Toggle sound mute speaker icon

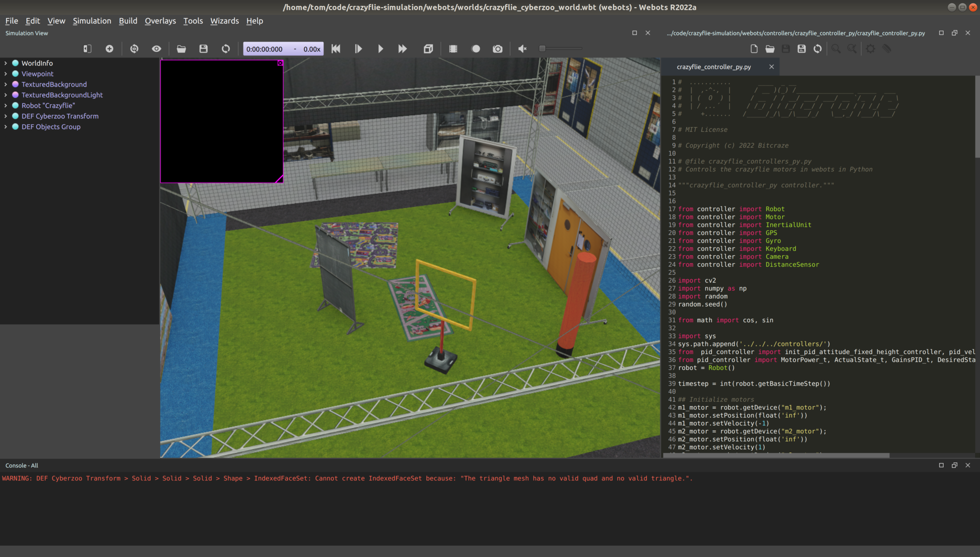[523, 49]
